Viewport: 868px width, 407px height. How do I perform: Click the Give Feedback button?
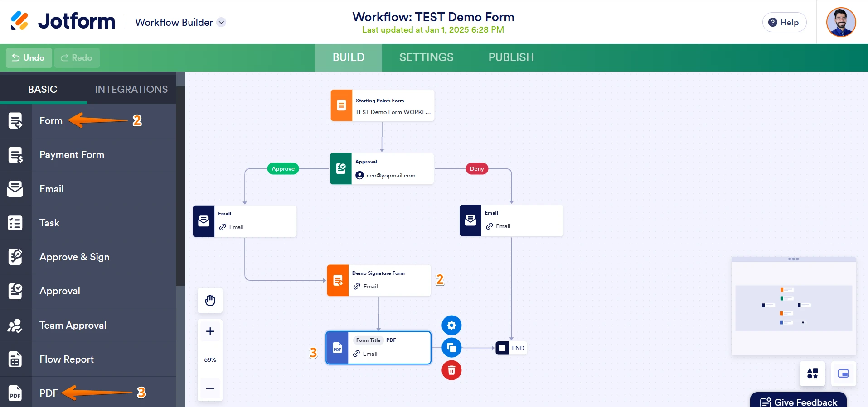798,402
